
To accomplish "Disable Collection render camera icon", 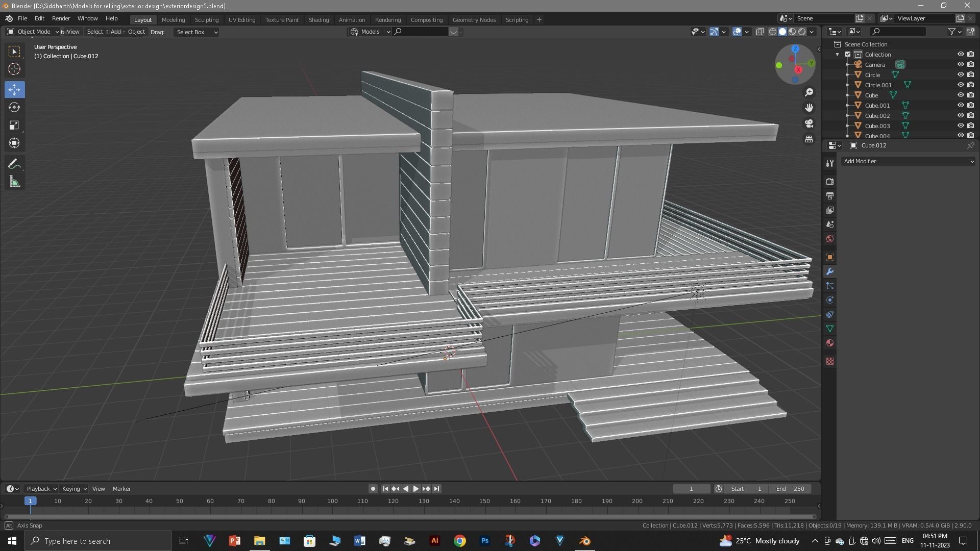I will coord(970,54).
